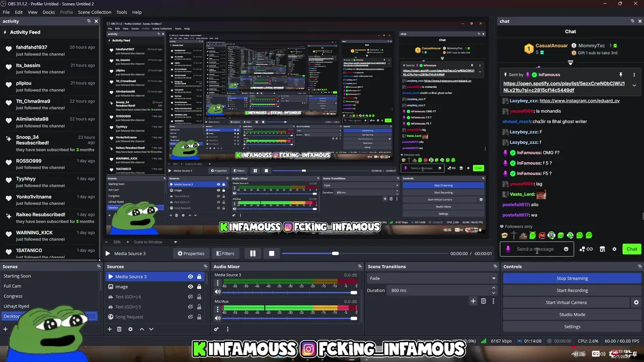Float the Audio Mixer dock panel
The image size is (644, 362).
click(359, 266)
